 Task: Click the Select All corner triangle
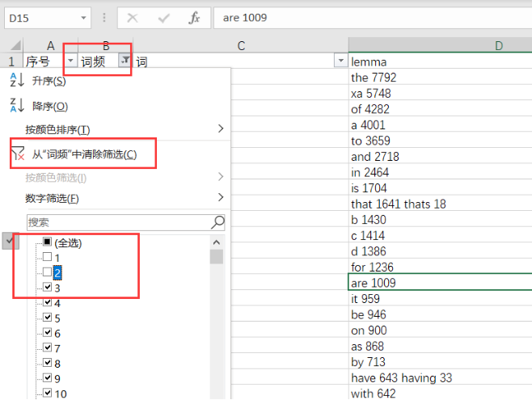[15, 45]
